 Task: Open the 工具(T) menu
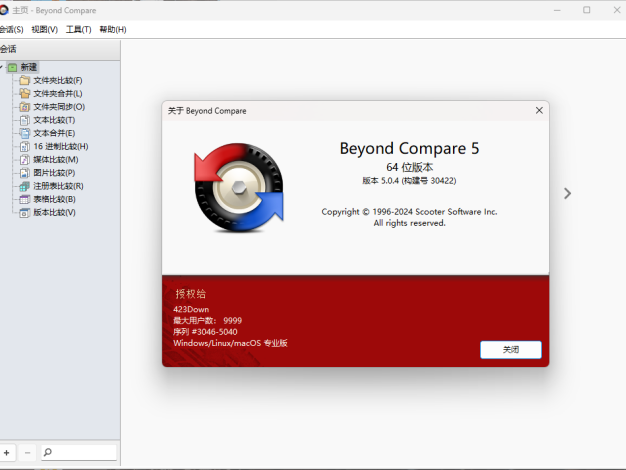(79, 30)
